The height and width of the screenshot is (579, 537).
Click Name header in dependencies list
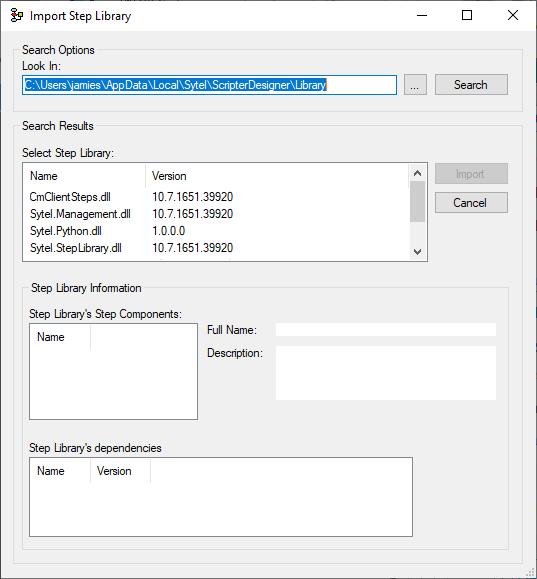pyautogui.click(x=60, y=471)
